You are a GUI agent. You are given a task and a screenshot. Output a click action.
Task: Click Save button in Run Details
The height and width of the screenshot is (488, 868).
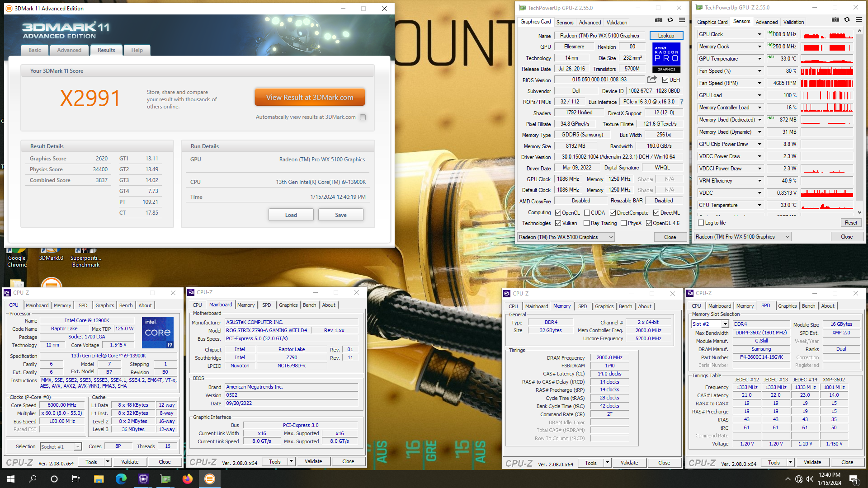(341, 215)
